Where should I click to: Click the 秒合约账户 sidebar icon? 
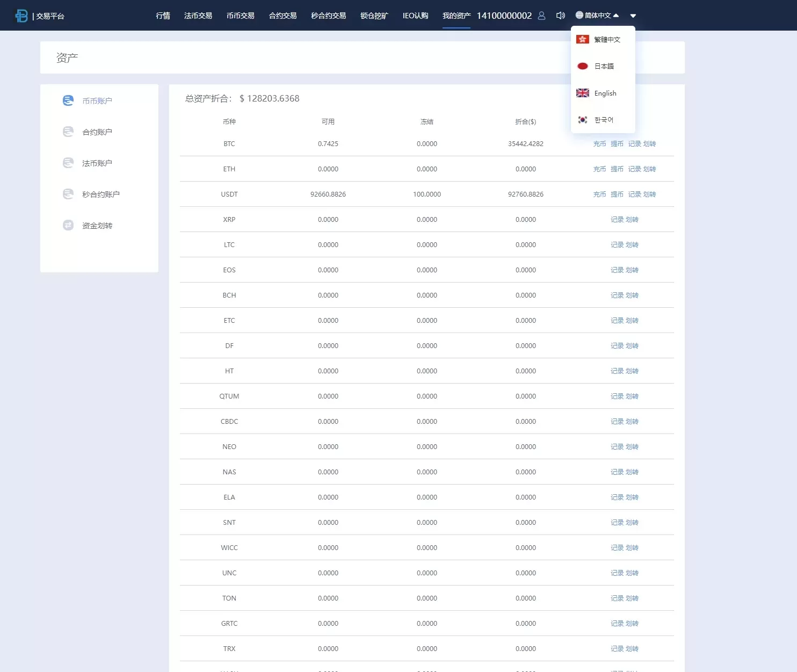68,194
